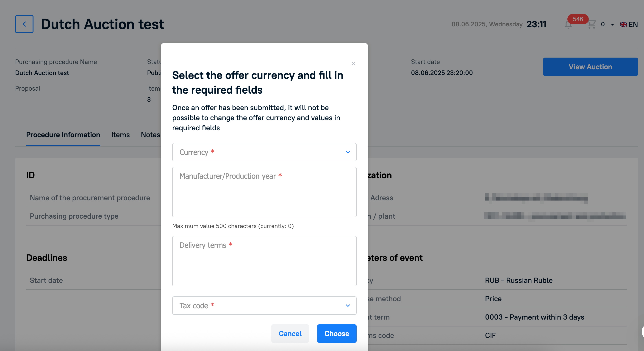
Task: Click the View Auction button
Action: (590, 67)
